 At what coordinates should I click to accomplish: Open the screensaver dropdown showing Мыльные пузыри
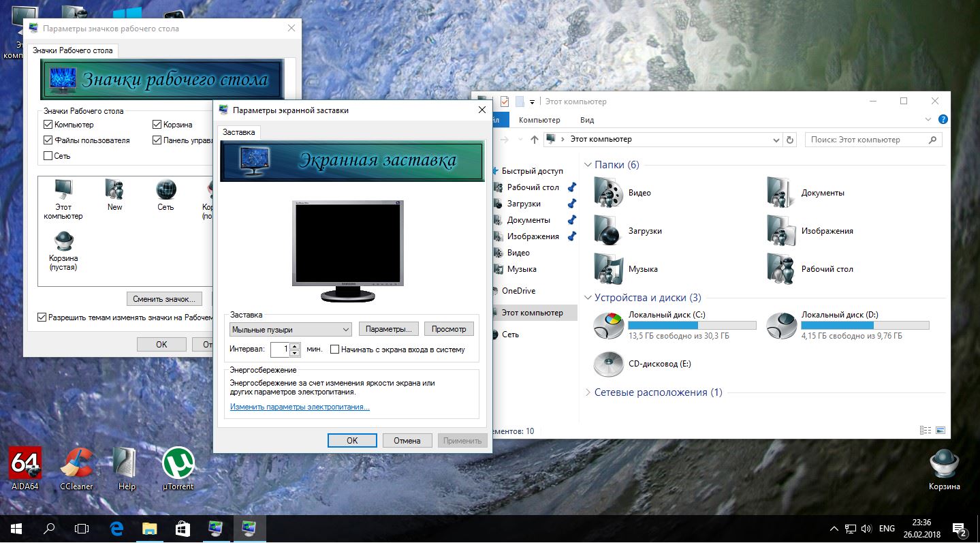(290, 330)
